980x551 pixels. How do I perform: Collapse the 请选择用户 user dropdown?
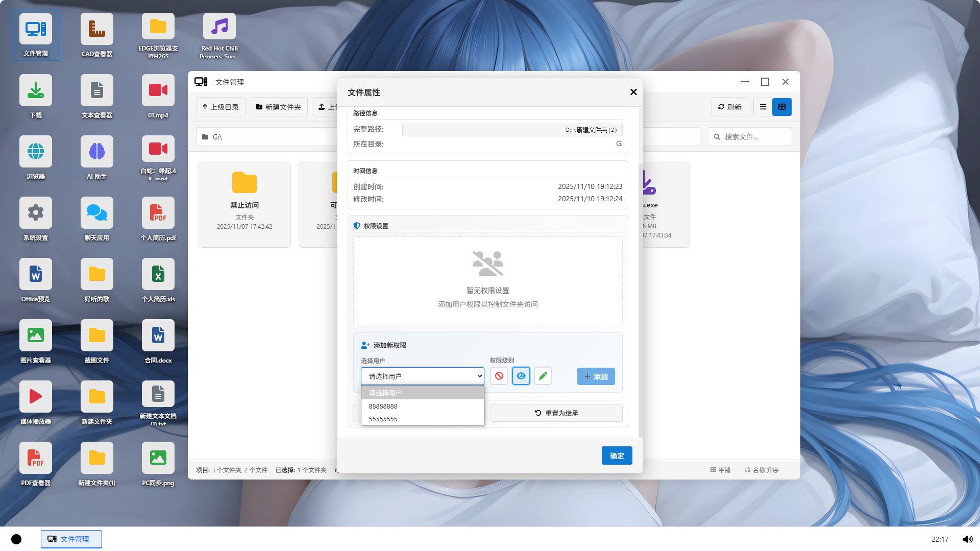(423, 376)
